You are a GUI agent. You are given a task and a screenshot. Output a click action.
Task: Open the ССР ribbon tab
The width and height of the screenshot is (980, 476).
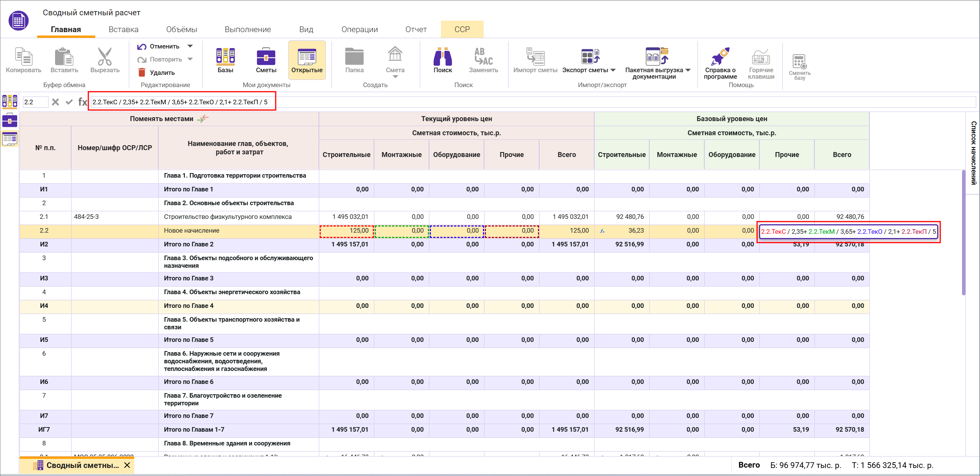[462, 29]
